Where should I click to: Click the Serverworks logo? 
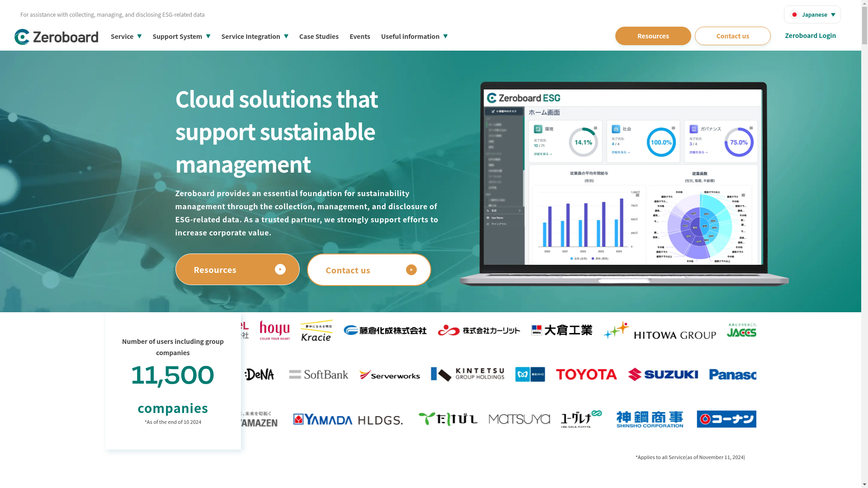(390, 375)
